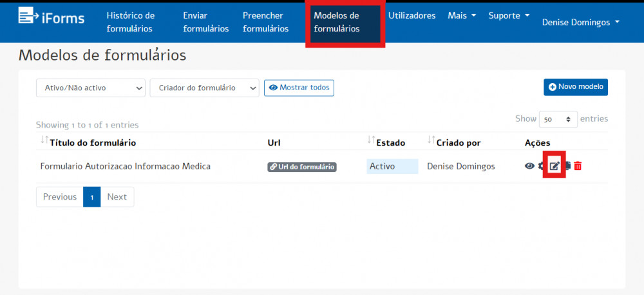
Task: Toggle Mostrar todos button
Action: pyautogui.click(x=299, y=88)
